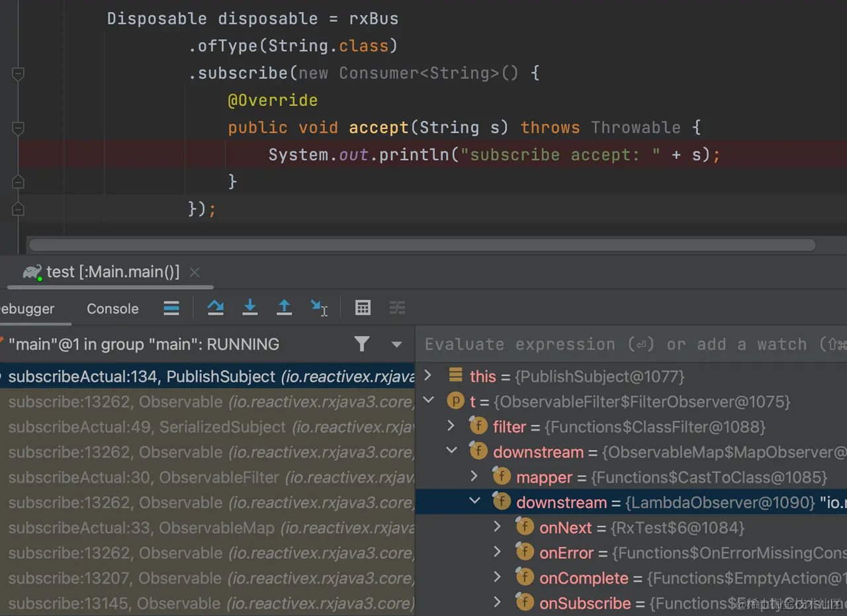Expand the 'mapper' CastToClass field
This screenshot has height=616, width=847.
(474, 476)
